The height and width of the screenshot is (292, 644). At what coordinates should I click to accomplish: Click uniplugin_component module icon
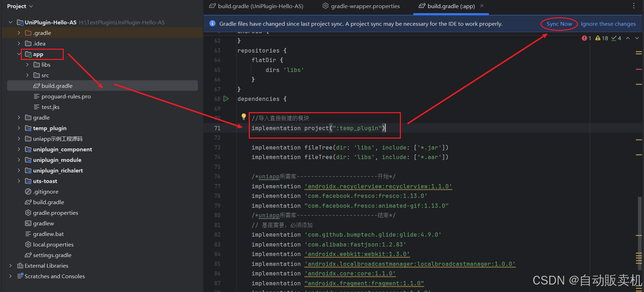[x=28, y=149]
